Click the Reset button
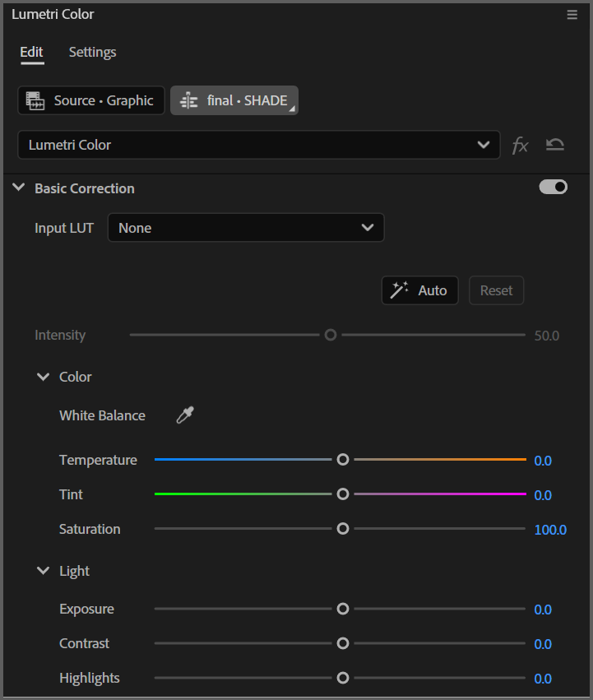 pos(496,290)
